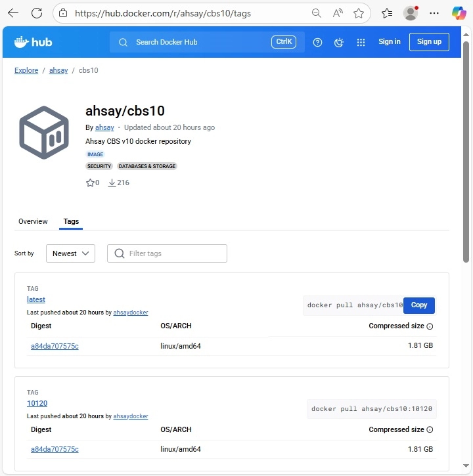Image resolution: width=473 pixels, height=476 pixels.
Task: Switch to the Overview tab
Action: point(33,221)
